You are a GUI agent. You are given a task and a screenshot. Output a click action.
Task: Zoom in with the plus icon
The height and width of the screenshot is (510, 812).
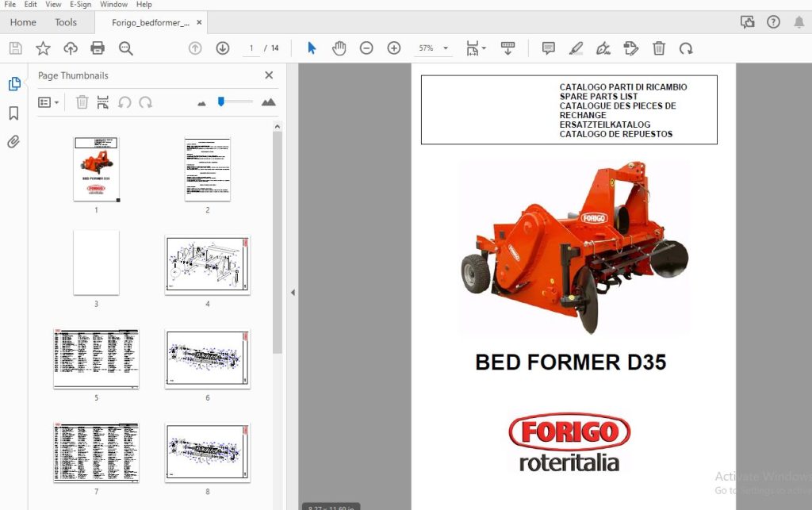[x=394, y=48]
